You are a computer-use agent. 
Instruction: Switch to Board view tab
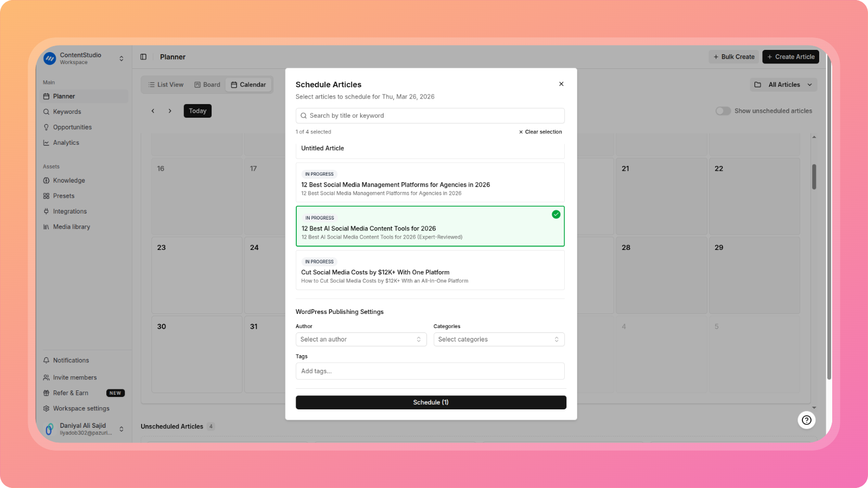[x=207, y=85]
